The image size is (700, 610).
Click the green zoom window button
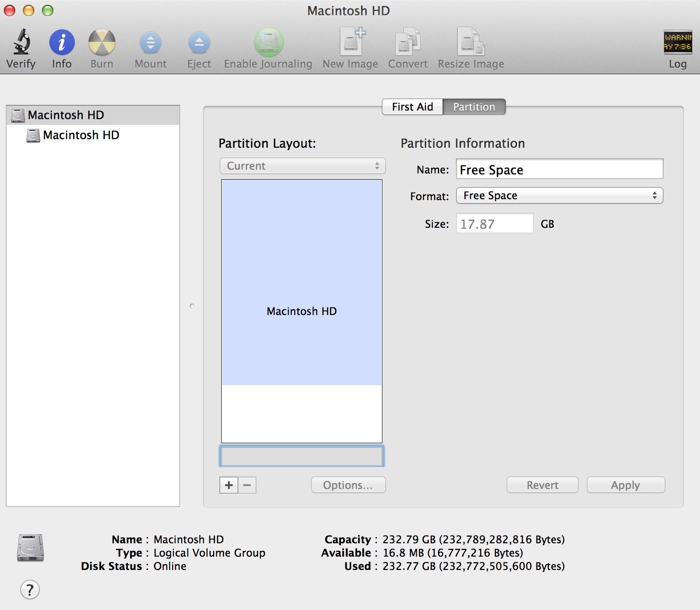(48, 10)
